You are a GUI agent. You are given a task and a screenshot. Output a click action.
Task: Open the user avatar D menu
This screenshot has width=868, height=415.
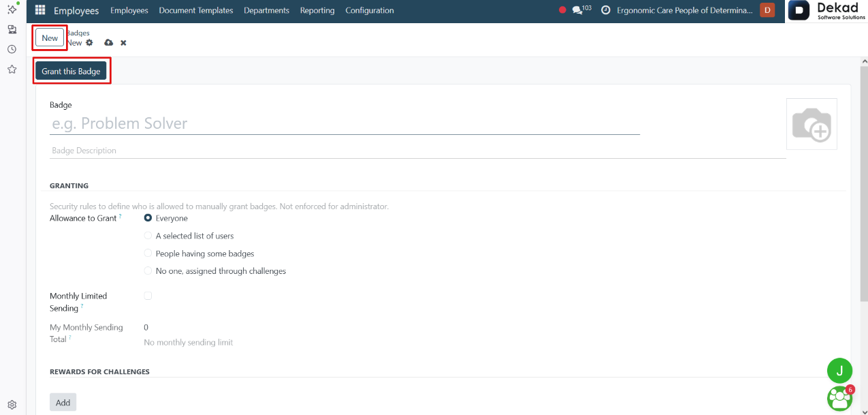(x=767, y=10)
